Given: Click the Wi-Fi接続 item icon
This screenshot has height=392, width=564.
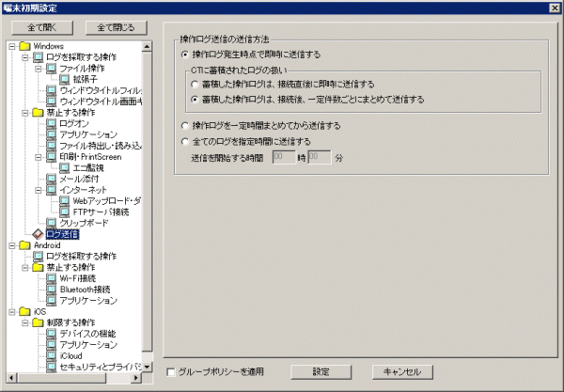Looking at the screenshot, I should click(x=51, y=278).
